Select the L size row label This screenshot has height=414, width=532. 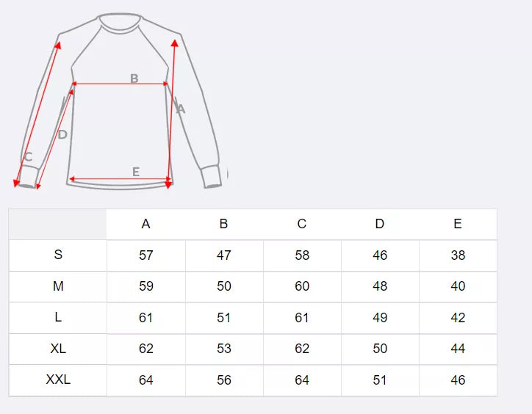tap(58, 317)
